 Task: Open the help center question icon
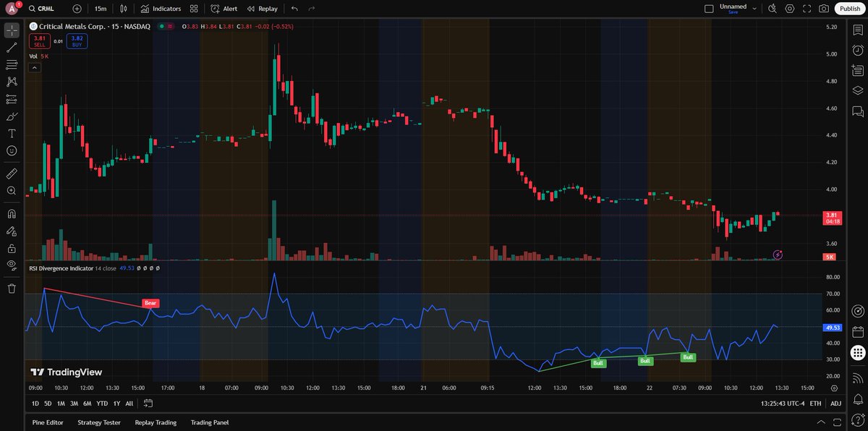pyautogui.click(x=858, y=420)
